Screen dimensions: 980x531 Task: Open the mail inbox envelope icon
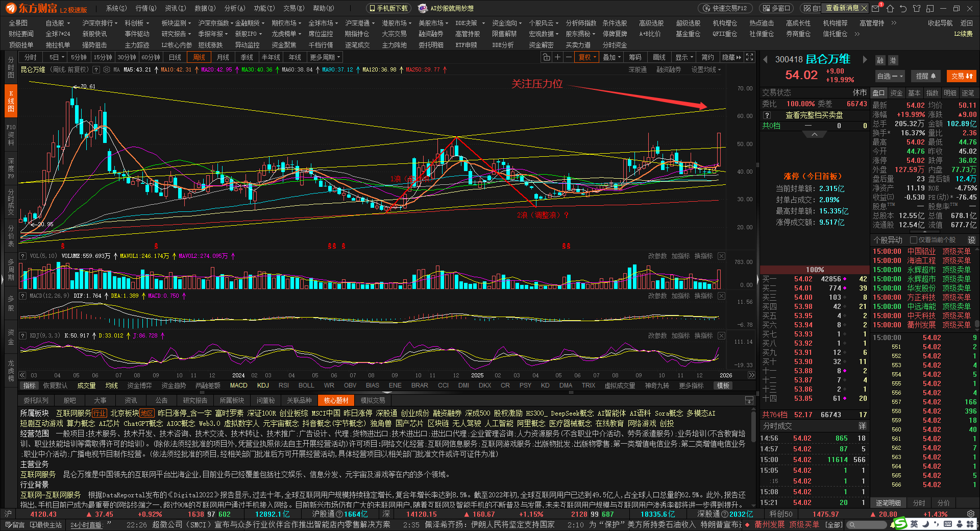click(875, 8)
